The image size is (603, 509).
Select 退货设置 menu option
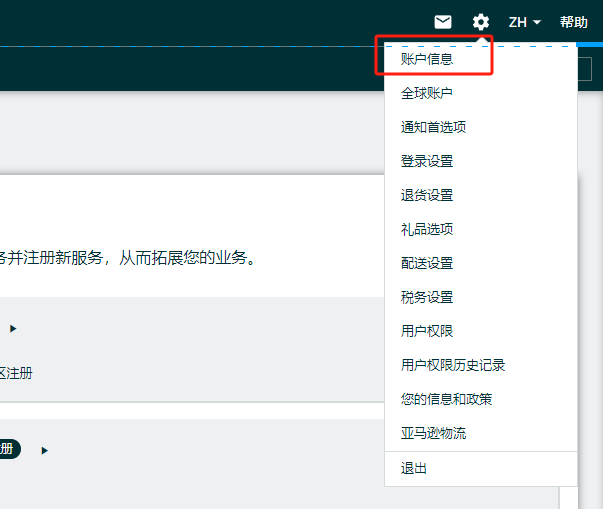427,195
